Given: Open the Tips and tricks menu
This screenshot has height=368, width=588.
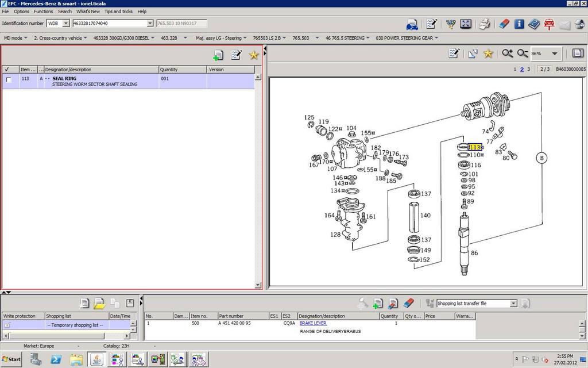Looking at the screenshot, I should point(118,11).
